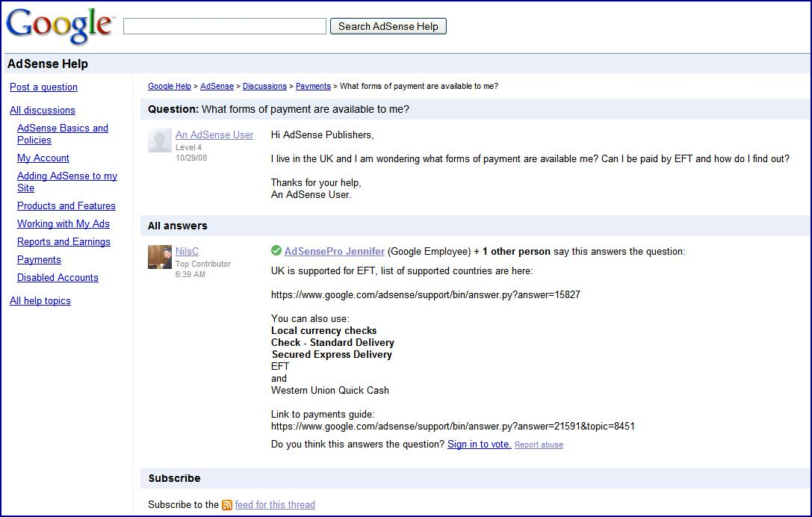Open the All help topics link
Screen dimensions: 812x517
coord(40,301)
